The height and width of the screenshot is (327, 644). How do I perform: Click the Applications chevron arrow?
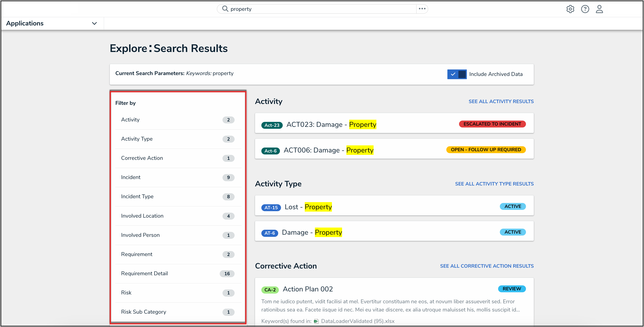[94, 24]
